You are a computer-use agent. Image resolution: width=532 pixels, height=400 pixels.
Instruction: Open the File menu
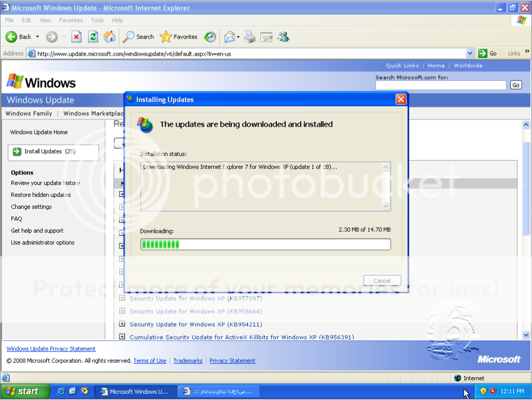coord(9,20)
